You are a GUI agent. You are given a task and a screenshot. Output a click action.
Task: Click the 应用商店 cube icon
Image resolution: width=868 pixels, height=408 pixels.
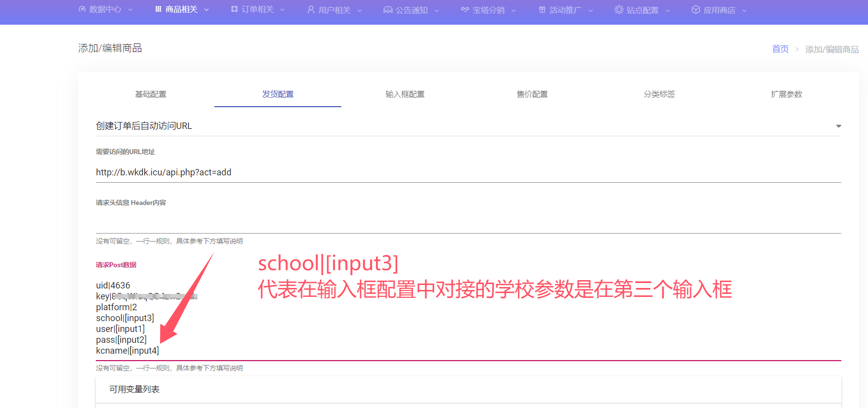click(696, 10)
